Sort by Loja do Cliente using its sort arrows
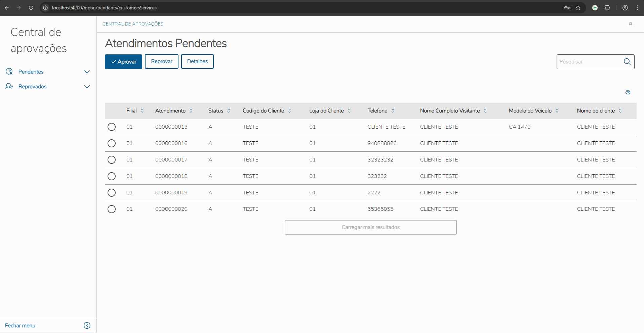The height and width of the screenshot is (333, 644). (x=349, y=111)
